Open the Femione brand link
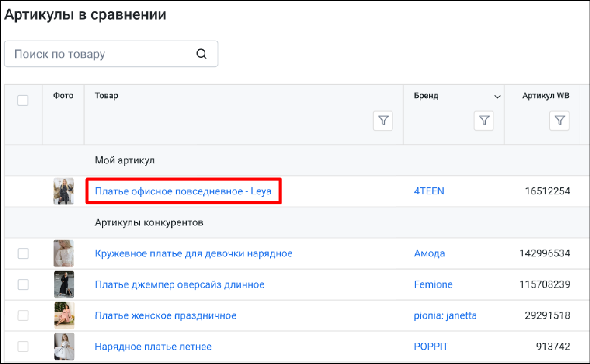The height and width of the screenshot is (364, 590). (x=433, y=285)
